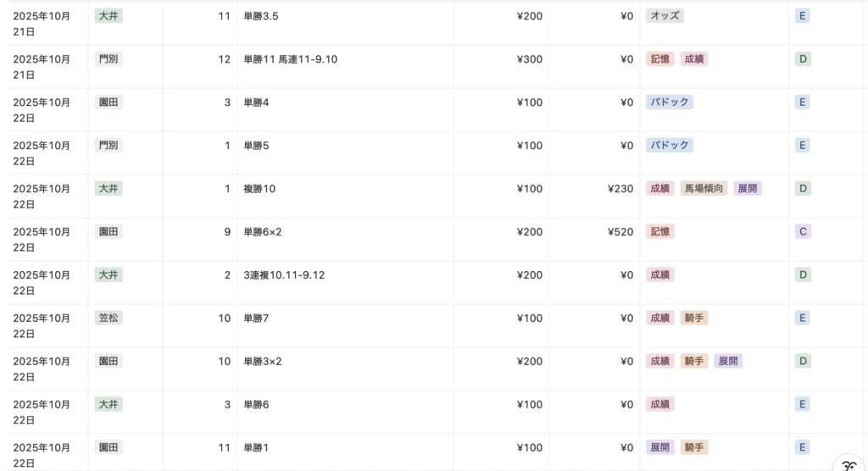Select the 笠松 venue tag
868x471 pixels.
point(108,319)
